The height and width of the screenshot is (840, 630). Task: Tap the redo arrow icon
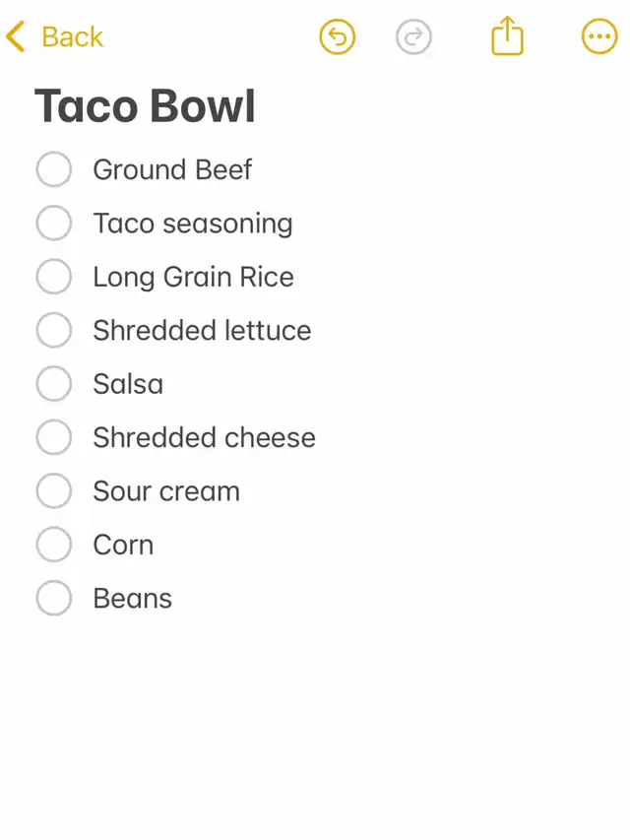[x=413, y=37]
